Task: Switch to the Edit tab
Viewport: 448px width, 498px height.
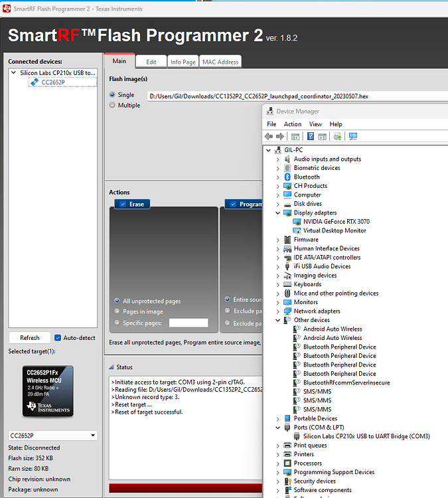Action: tap(151, 62)
